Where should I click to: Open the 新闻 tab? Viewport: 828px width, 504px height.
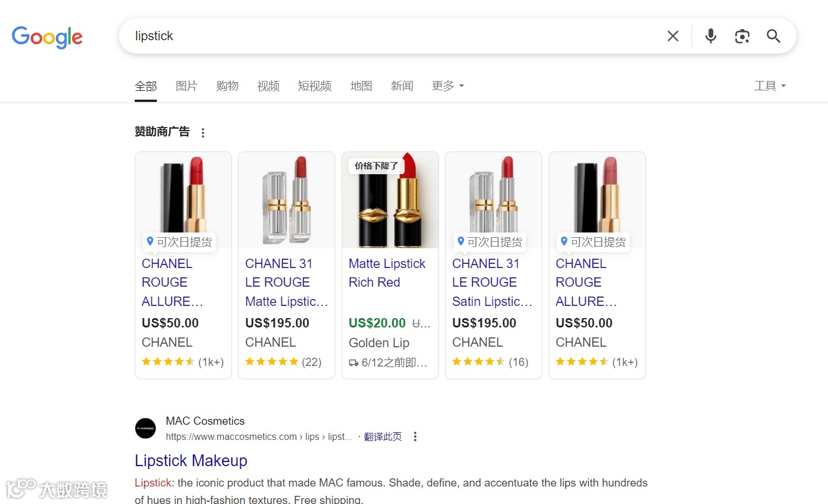coord(402,86)
